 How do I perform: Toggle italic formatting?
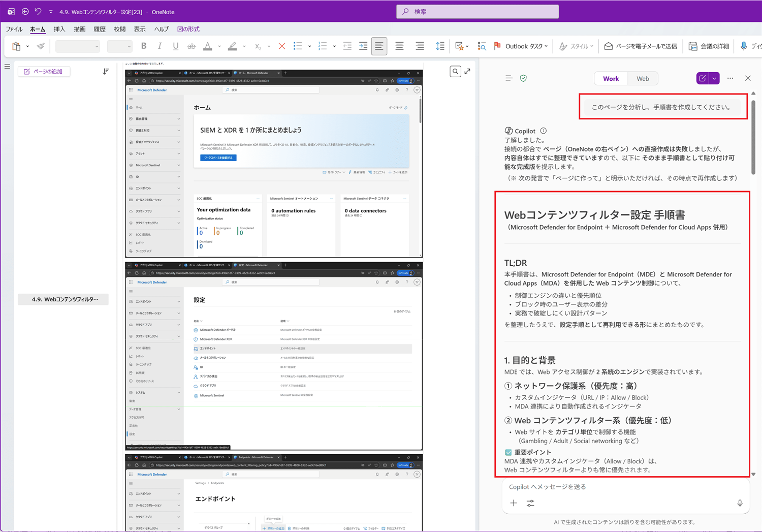coord(160,46)
